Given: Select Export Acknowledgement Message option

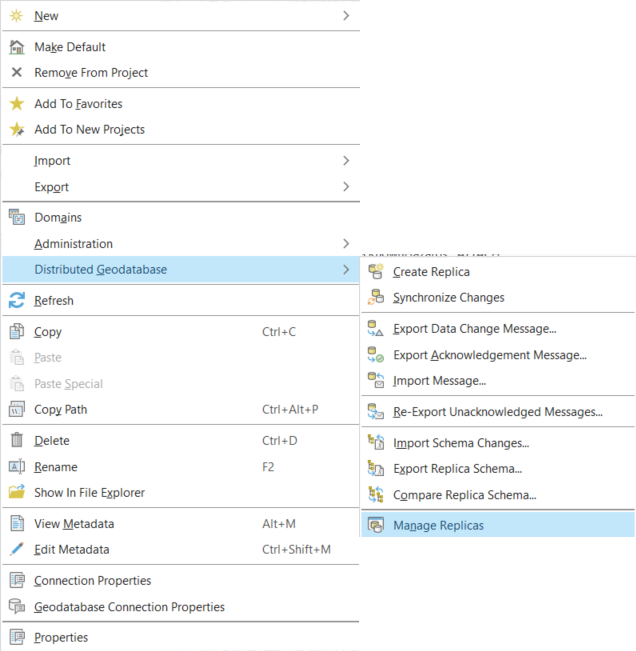Looking at the screenshot, I should pos(489,355).
